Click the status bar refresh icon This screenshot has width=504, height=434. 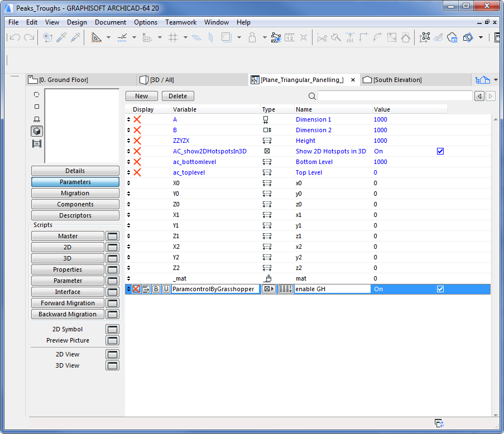click(x=439, y=423)
